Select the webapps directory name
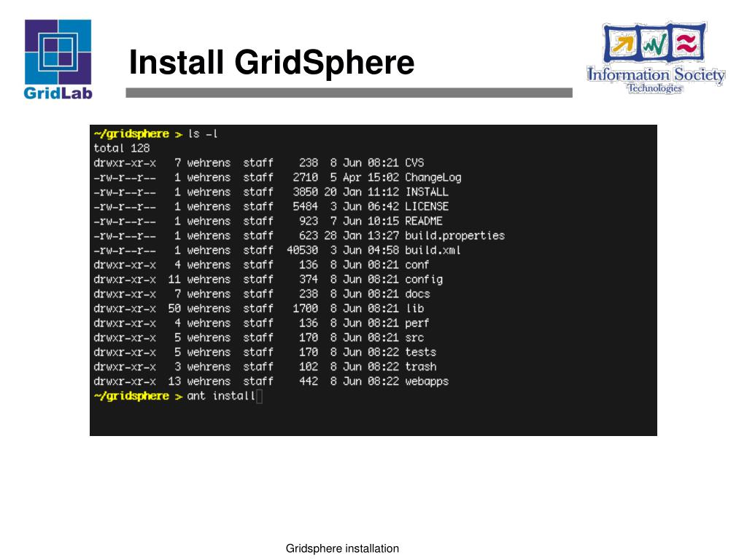The width and height of the screenshot is (747, 560). (x=427, y=381)
